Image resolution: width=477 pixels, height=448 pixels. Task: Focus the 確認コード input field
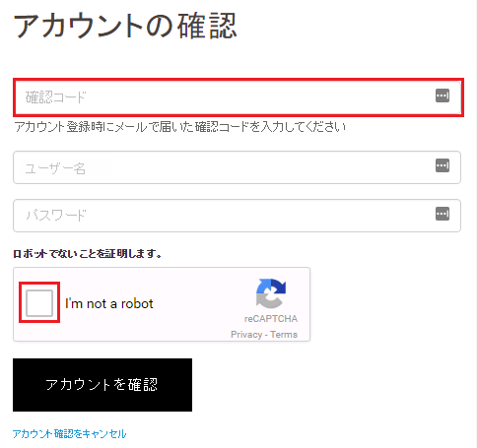(238, 97)
